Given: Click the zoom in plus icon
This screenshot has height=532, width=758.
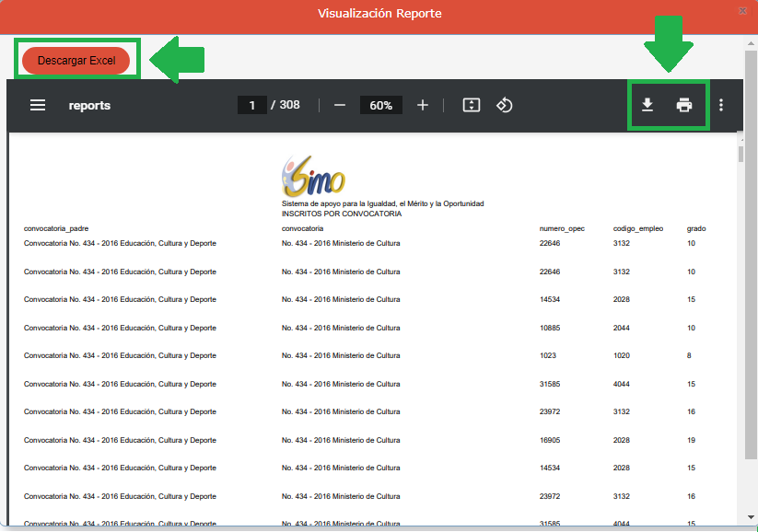Looking at the screenshot, I should [x=423, y=105].
